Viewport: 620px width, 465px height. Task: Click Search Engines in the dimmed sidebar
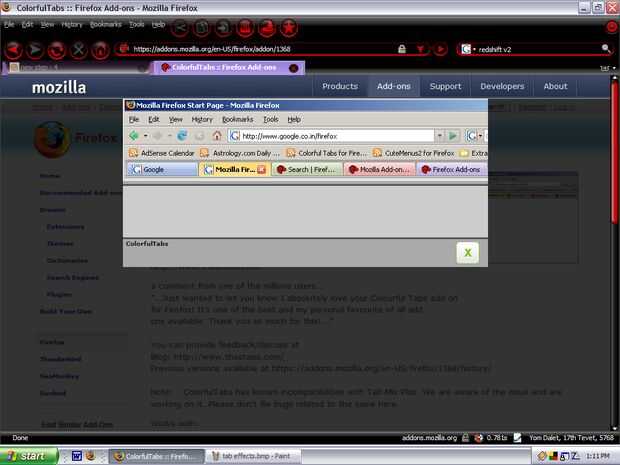click(73, 278)
